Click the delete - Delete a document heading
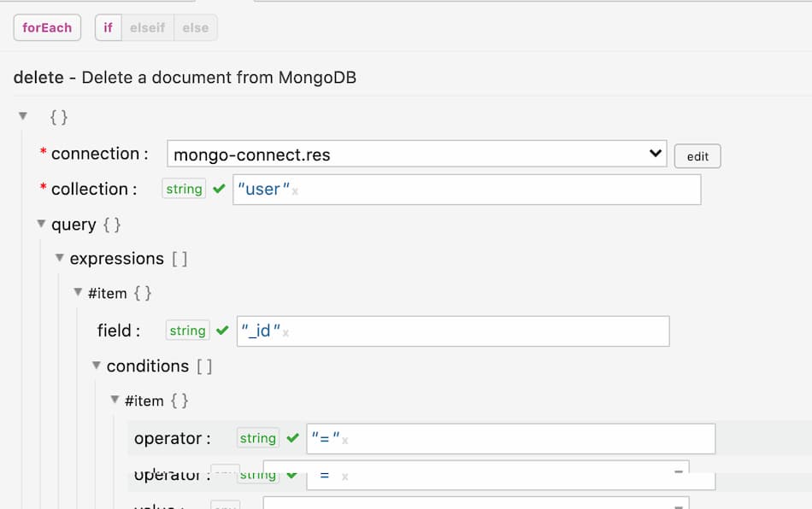 tap(185, 78)
